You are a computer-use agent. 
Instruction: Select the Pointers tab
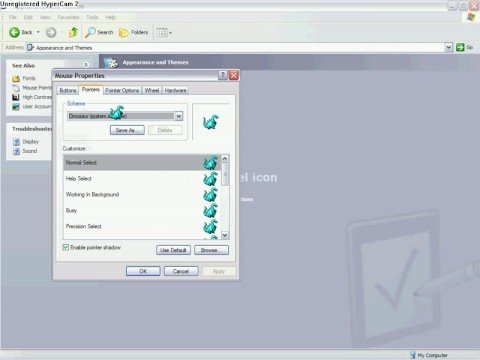point(91,89)
